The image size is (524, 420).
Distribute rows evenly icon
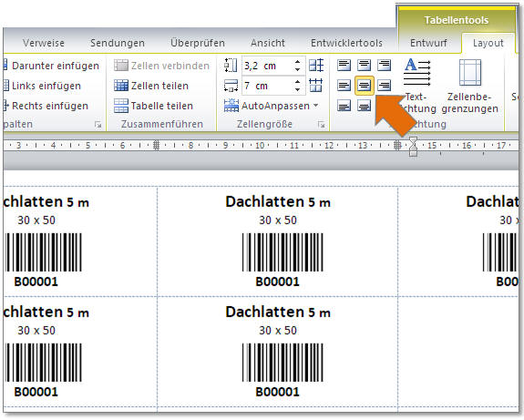point(316,66)
